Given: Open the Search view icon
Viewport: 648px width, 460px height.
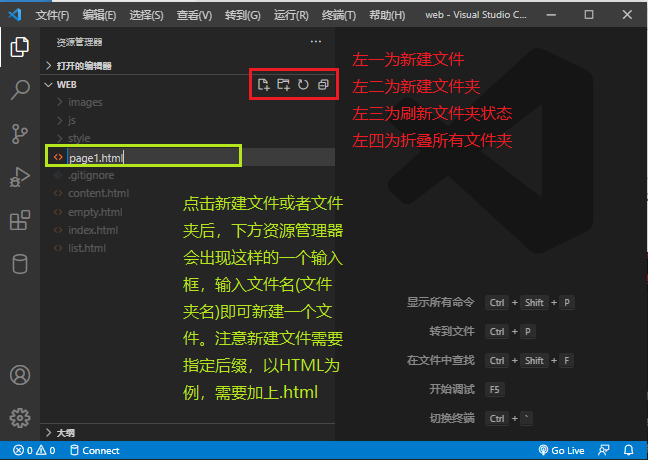Looking at the screenshot, I should tap(20, 90).
